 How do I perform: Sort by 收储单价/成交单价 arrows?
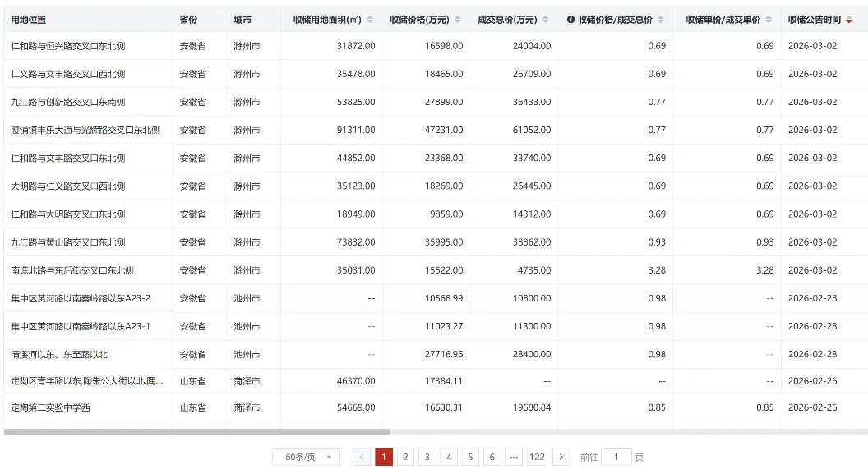click(769, 20)
